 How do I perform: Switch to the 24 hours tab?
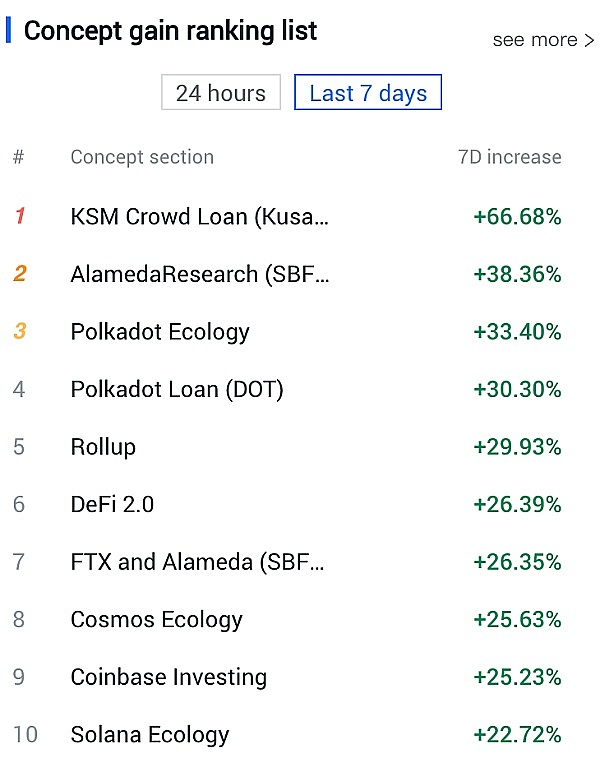pyautogui.click(x=221, y=93)
